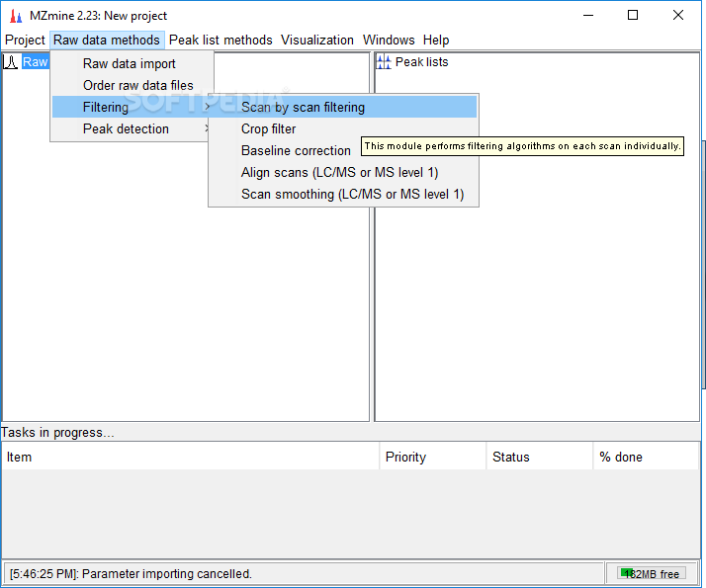Screen dimensions: 706x588
Task: Minimize the MZmine window
Action: coord(588,16)
